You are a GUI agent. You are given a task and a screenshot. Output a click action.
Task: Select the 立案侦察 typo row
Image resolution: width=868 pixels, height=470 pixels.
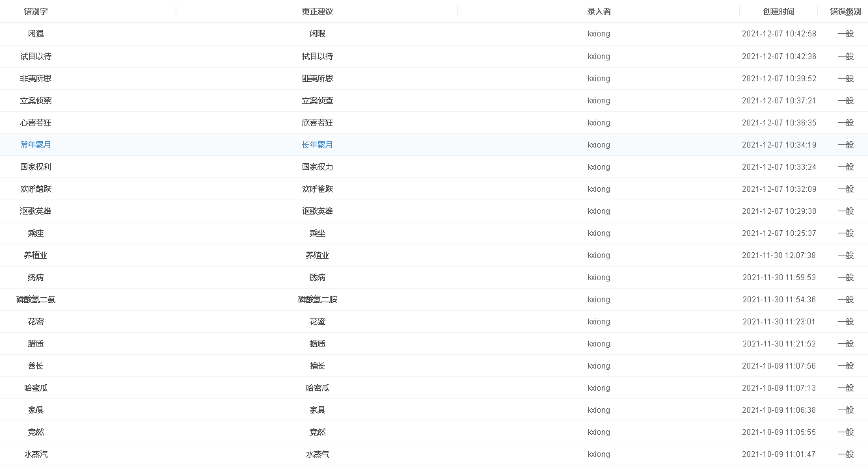tap(36, 100)
